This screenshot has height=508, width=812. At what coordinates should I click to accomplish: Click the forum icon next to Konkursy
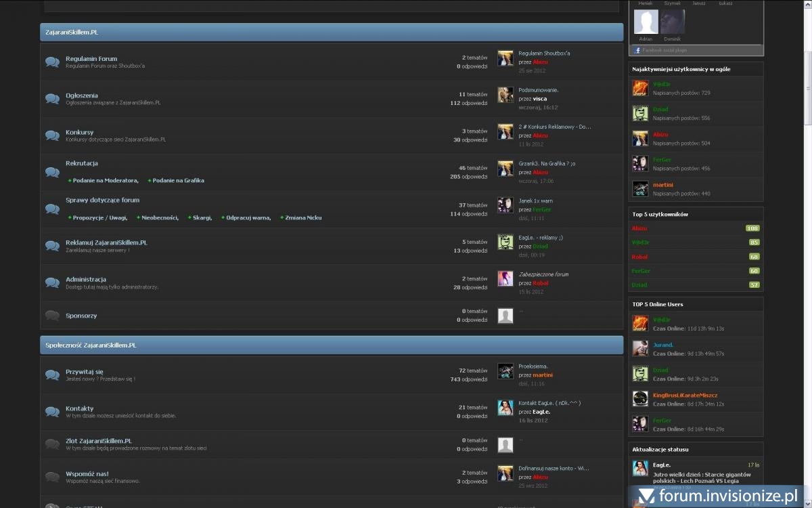52,135
